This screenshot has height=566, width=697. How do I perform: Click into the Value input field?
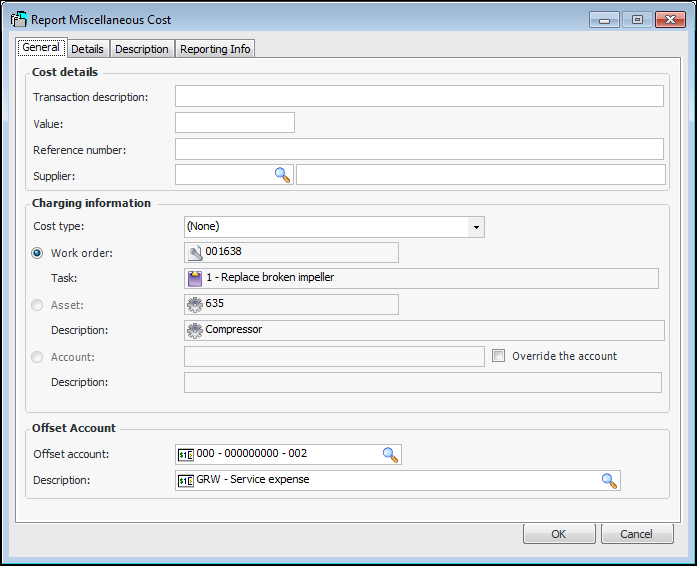click(x=235, y=123)
